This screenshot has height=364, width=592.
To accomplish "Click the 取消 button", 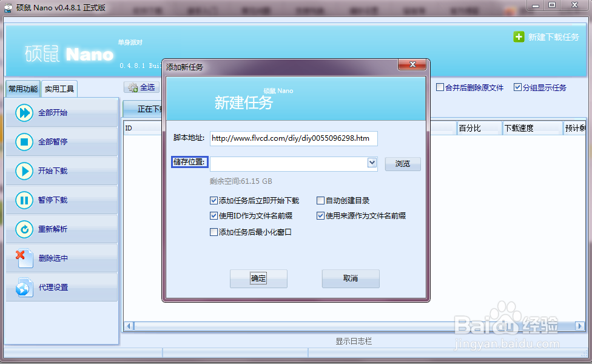I will (x=351, y=278).
